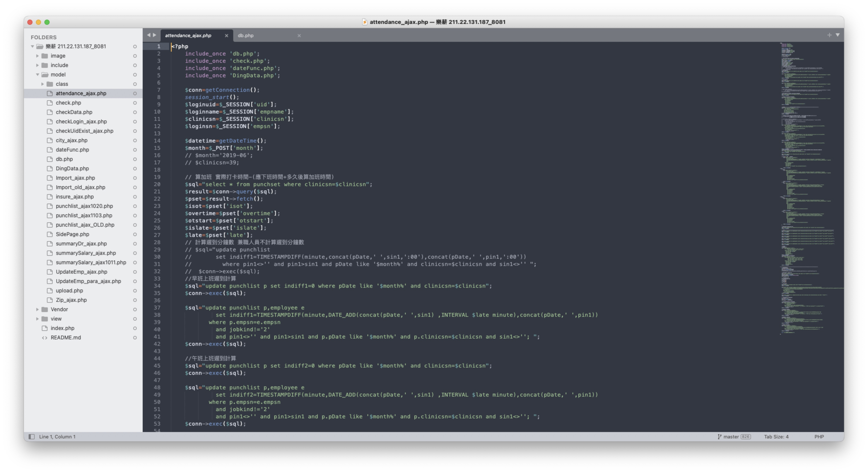Image resolution: width=868 pixels, height=473 pixels.
Task: Open the tab list dropdown arrow
Action: 837,35
